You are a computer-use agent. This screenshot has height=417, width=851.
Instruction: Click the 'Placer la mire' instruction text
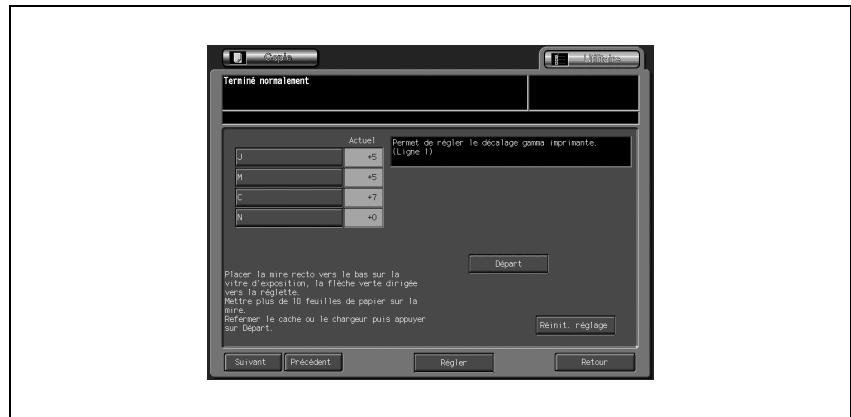[325, 301]
